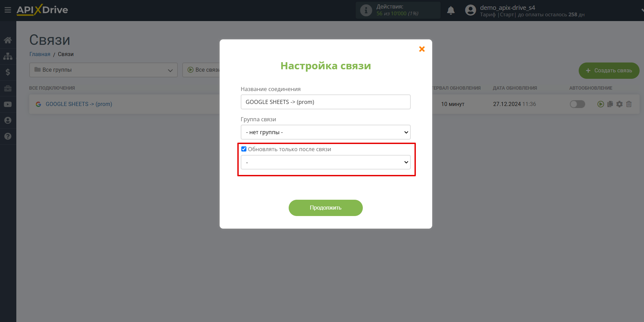The width and height of the screenshot is (644, 322).
Task: Click the actions info icon
Action: click(x=366, y=10)
